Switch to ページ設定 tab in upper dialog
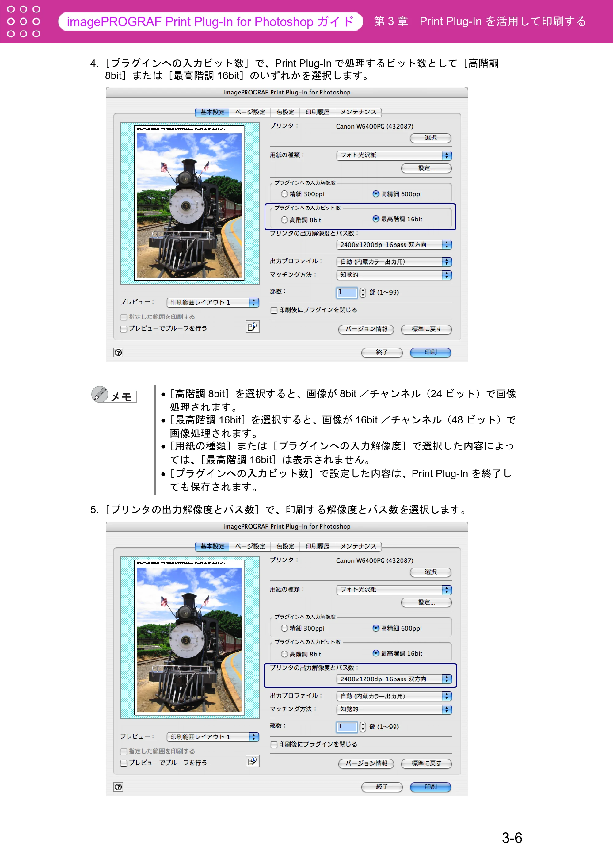The width and height of the screenshot is (613, 868). [x=250, y=112]
